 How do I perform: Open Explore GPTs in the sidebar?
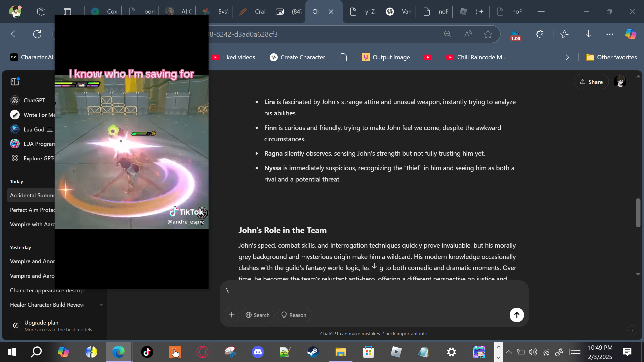click(32, 158)
